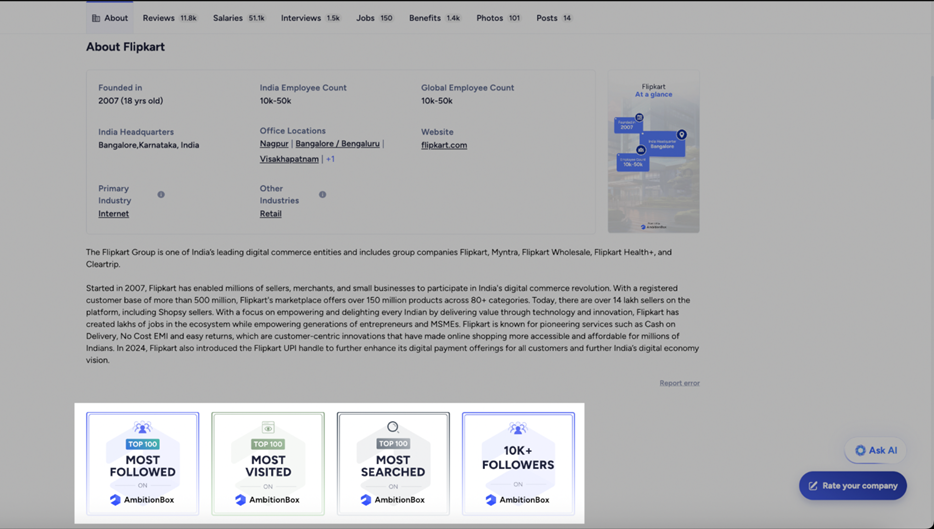Click the 10K+ Followers badge

pyautogui.click(x=518, y=463)
